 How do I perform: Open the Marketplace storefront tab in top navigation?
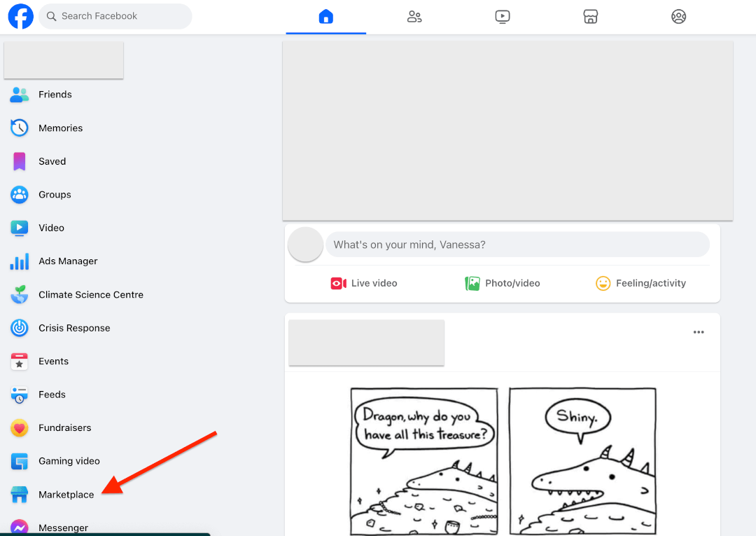[590, 17]
